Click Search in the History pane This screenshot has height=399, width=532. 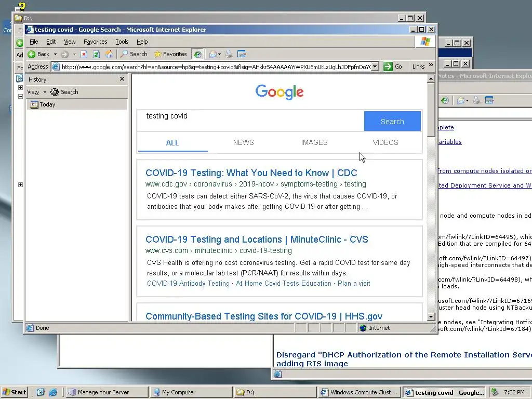(x=64, y=92)
